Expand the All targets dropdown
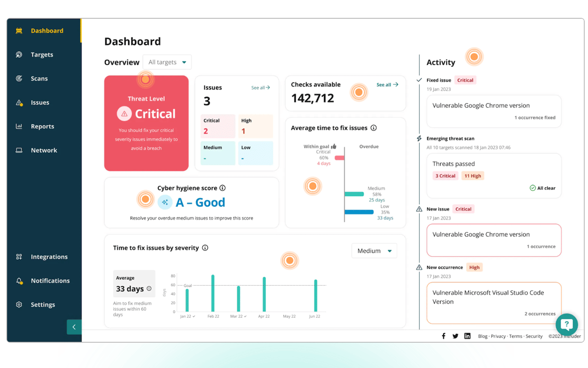Screen dimensions: 588x368 click(x=167, y=62)
